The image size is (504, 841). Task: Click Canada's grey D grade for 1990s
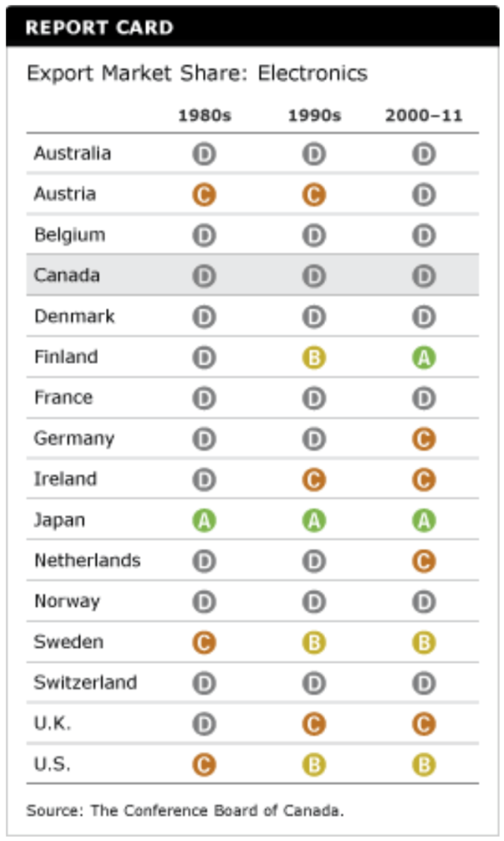point(314,276)
